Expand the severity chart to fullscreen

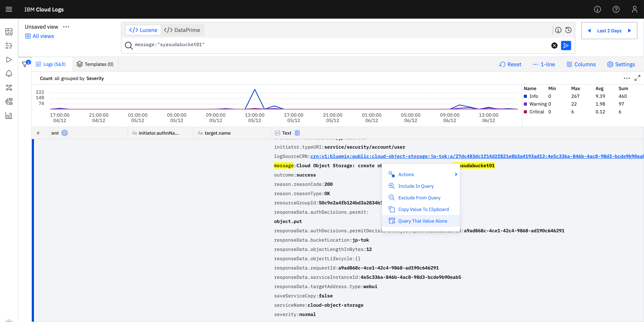pyautogui.click(x=637, y=78)
